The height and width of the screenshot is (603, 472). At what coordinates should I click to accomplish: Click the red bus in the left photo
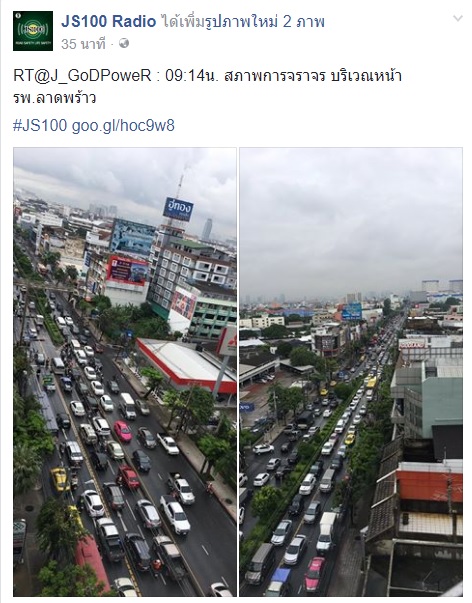(92, 563)
